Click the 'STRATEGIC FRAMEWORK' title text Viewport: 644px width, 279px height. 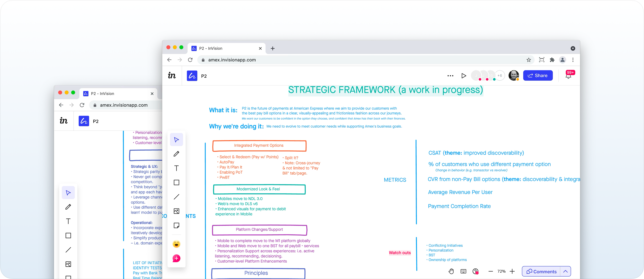(386, 90)
